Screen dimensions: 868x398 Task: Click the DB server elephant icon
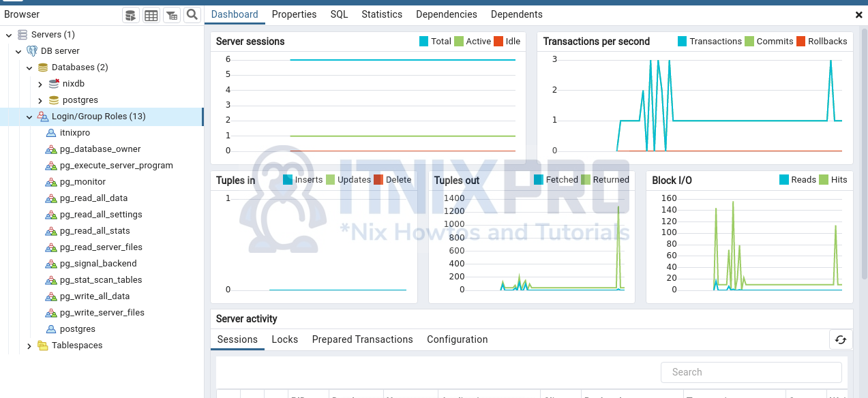(x=32, y=51)
